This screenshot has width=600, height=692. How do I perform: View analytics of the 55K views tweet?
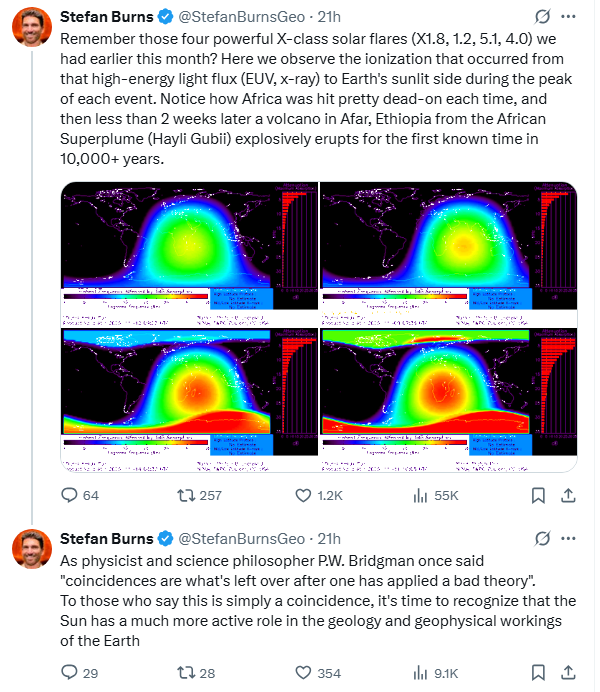tap(421, 495)
